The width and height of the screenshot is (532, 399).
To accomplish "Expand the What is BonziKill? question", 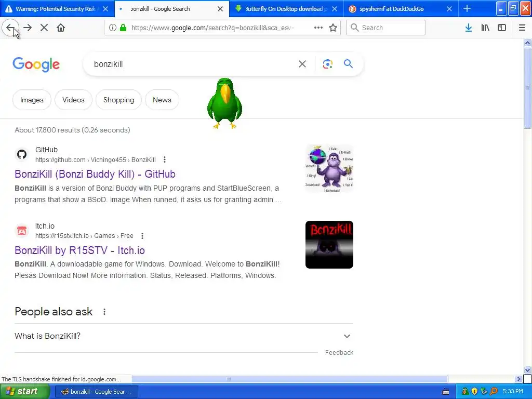I will pos(184,336).
